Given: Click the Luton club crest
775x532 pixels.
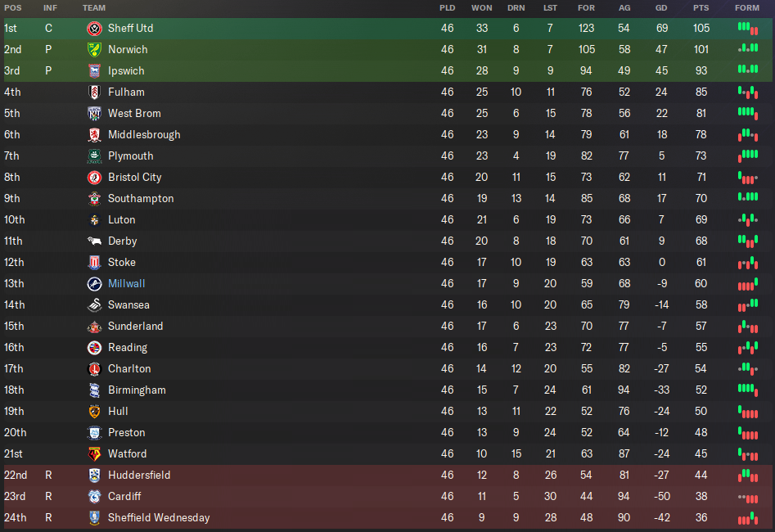Looking at the screenshot, I should [94, 219].
